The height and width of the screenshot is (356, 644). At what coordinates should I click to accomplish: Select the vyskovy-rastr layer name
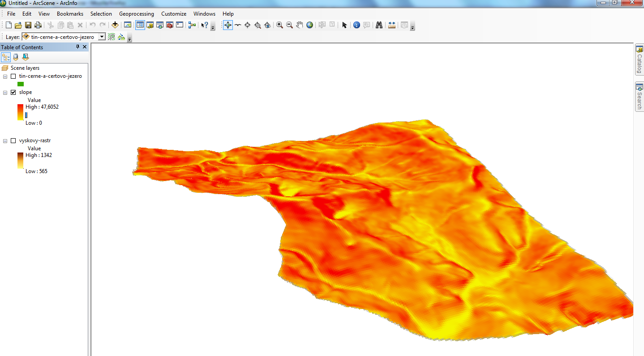pyautogui.click(x=35, y=140)
